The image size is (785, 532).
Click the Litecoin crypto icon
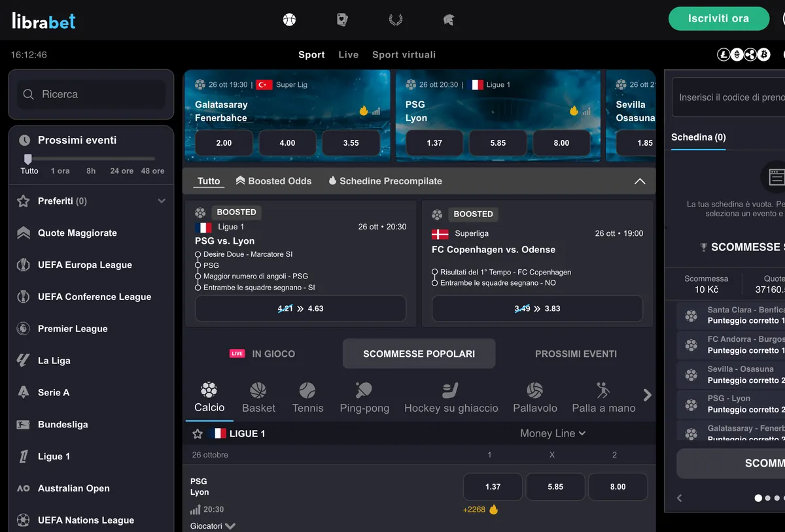724,55
